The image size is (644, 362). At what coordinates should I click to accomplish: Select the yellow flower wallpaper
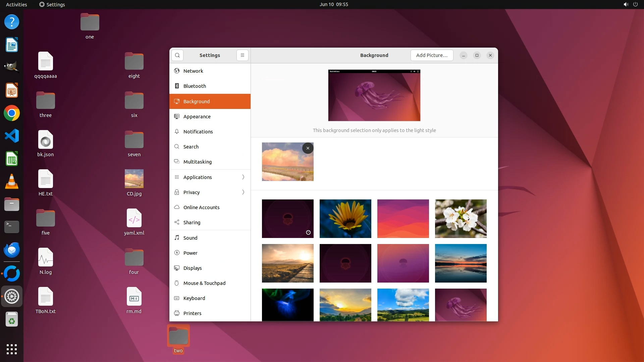tap(345, 219)
